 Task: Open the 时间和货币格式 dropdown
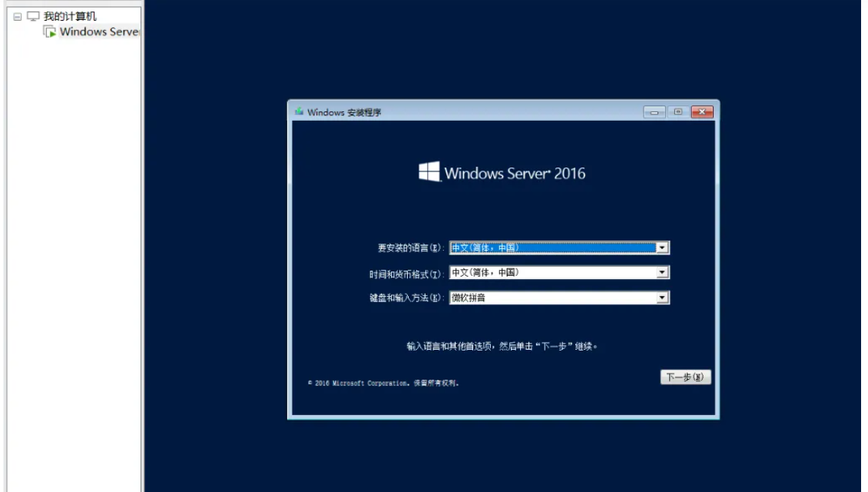(x=662, y=271)
